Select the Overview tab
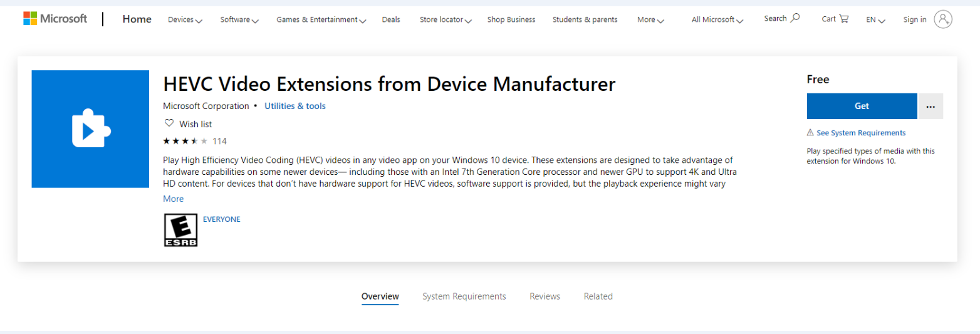The width and height of the screenshot is (980, 334). (x=380, y=296)
